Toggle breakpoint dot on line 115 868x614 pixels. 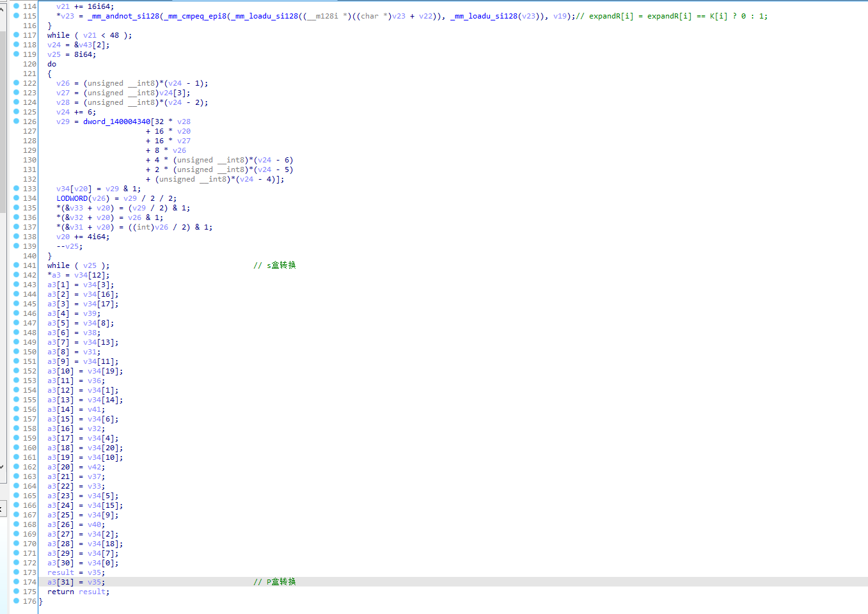(x=17, y=16)
